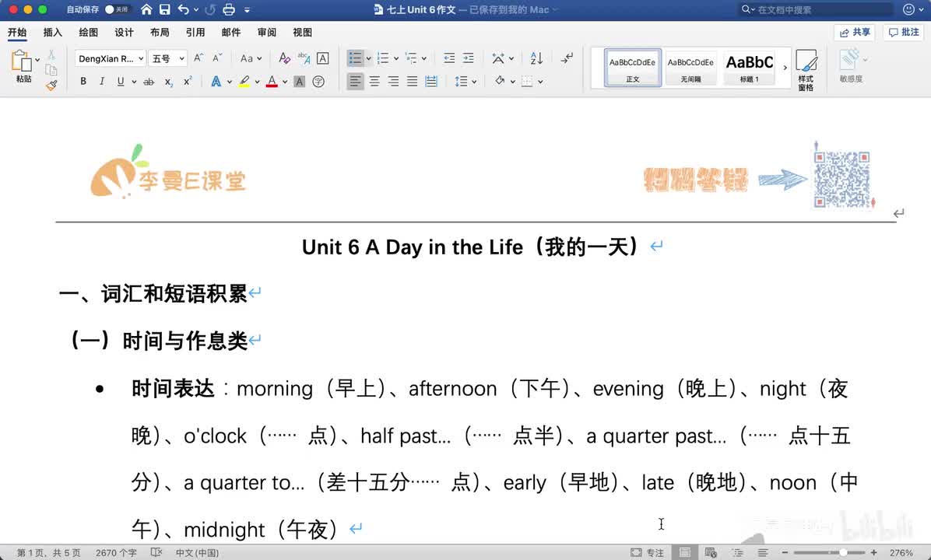This screenshot has width=931, height=560.
Task: Open the 引用 tab
Action: 195,32
